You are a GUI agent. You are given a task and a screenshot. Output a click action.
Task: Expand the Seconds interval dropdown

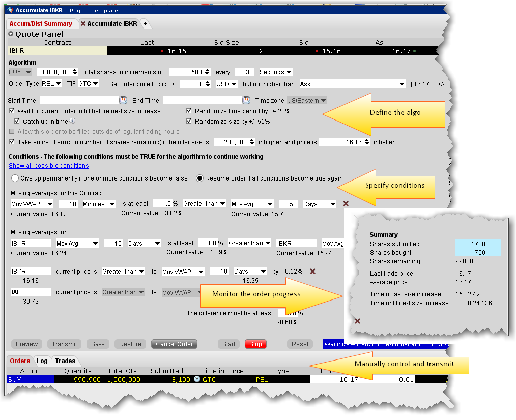275,72
